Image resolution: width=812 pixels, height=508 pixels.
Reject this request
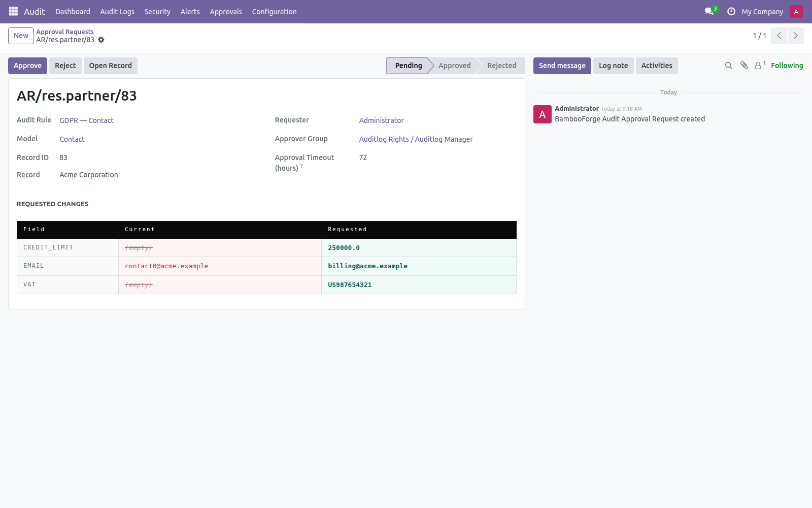pyautogui.click(x=65, y=66)
